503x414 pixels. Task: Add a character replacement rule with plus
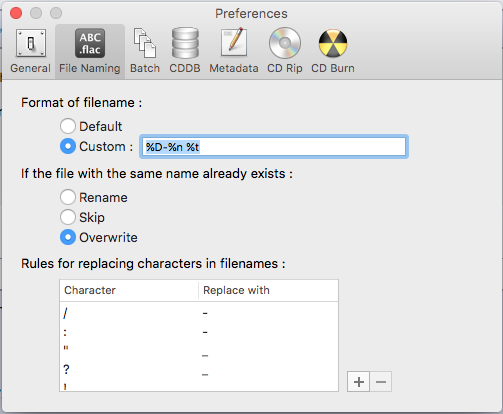tap(358, 382)
